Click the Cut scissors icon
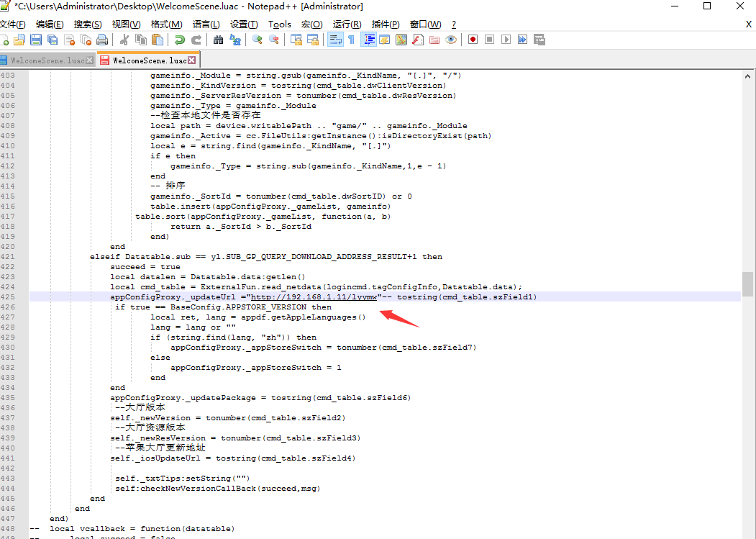756x539 pixels. (x=124, y=40)
